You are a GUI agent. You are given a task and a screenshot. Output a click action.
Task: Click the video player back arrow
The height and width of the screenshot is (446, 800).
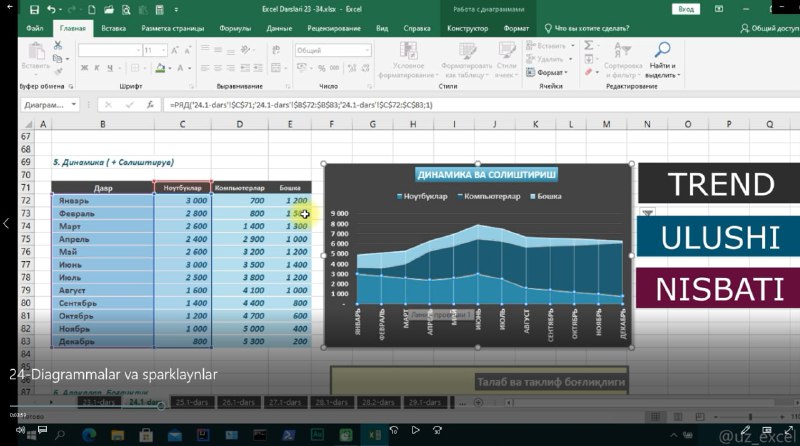pyautogui.click(x=10, y=7)
